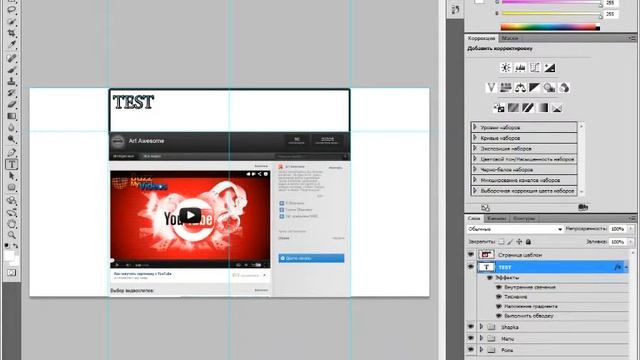Switch to the Каналы tab
This screenshot has height=360, width=640.
click(496, 218)
